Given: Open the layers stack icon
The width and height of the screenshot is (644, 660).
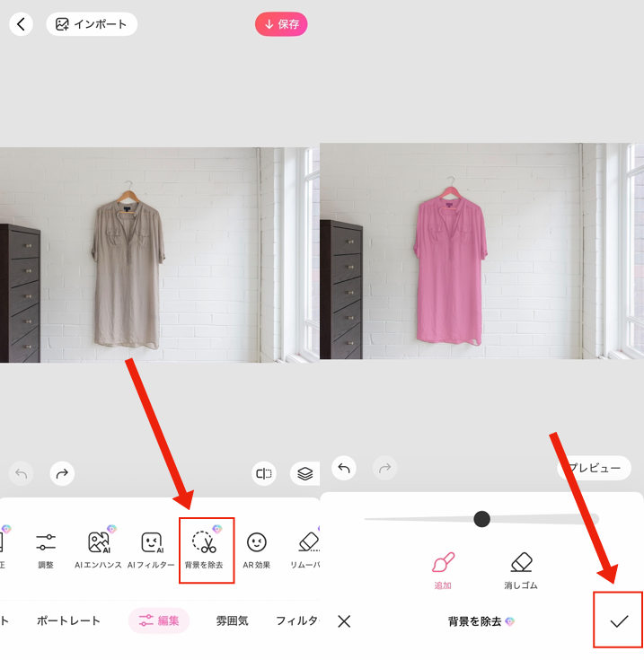Looking at the screenshot, I should (x=304, y=474).
